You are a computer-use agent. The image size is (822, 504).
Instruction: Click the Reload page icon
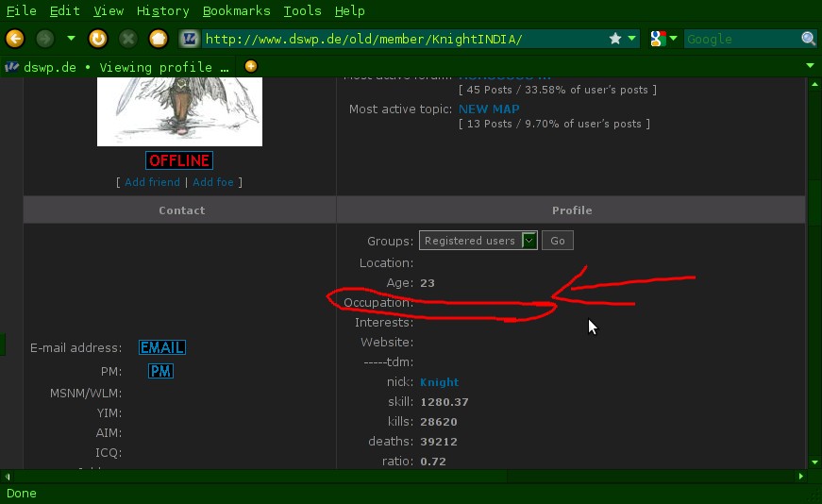tap(97, 39)
